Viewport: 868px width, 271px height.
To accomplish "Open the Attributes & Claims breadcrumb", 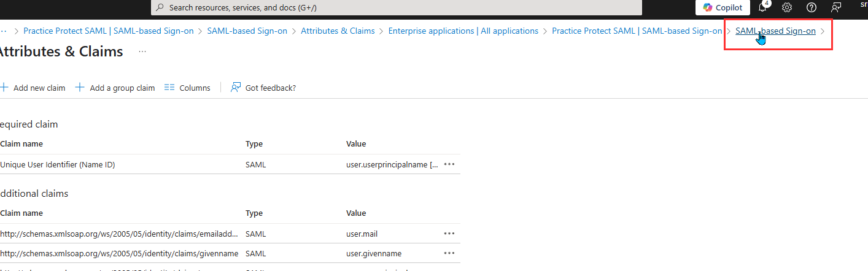I will pos(338,31).
